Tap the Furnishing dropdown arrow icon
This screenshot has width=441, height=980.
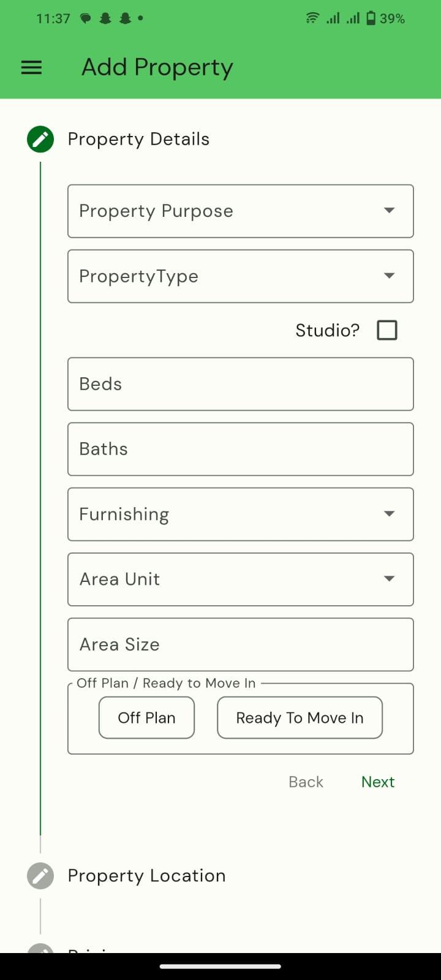tap(389, 514)
